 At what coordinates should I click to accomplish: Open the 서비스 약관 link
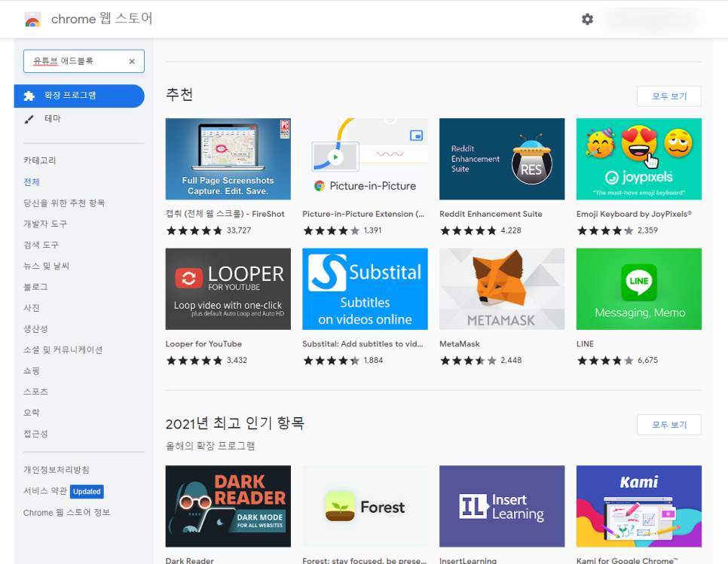[x=45, y=491]
